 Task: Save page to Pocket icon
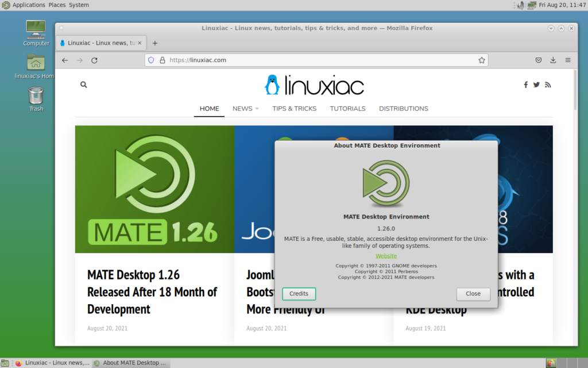pyautogui.click(x=539, y=60)
